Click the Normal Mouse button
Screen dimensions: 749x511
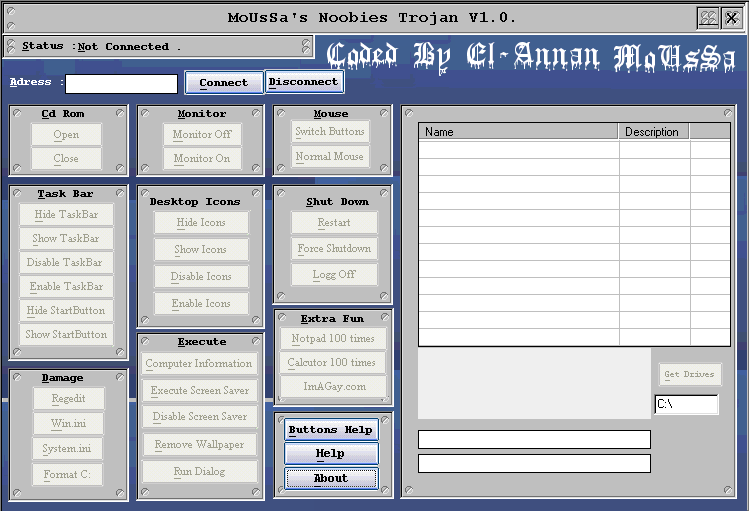(330, 157)
